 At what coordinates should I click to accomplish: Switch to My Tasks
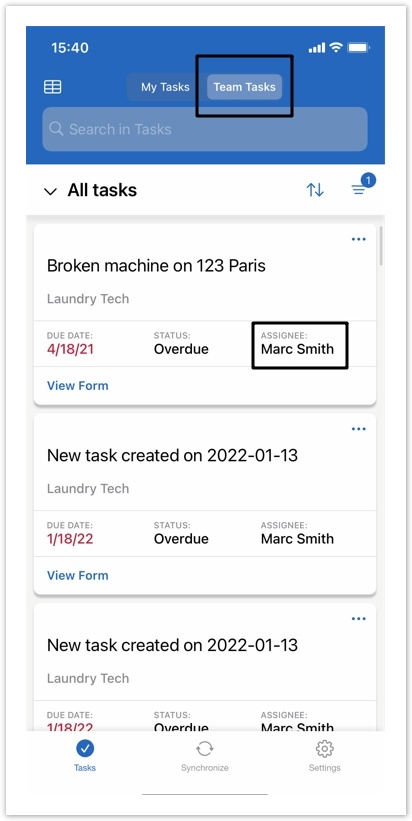coord(165,87)
